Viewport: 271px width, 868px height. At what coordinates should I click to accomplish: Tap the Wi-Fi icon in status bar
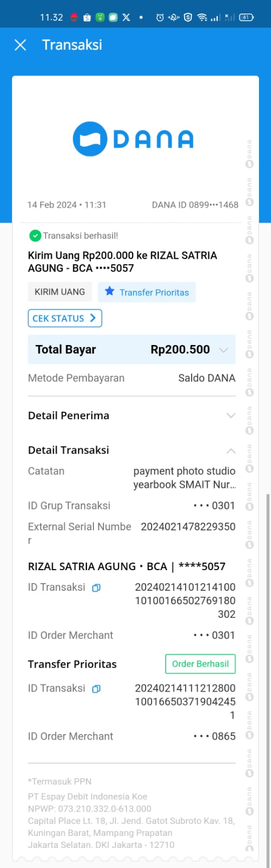pos(202,17)
